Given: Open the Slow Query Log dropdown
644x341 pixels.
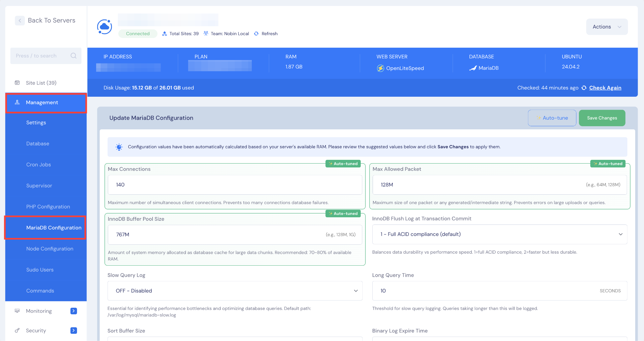Looking at the screenshot, I should coord(235,291).
